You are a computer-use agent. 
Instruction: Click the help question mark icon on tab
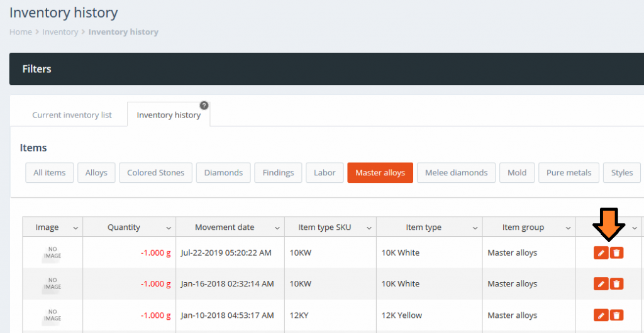tap(204, 105)
